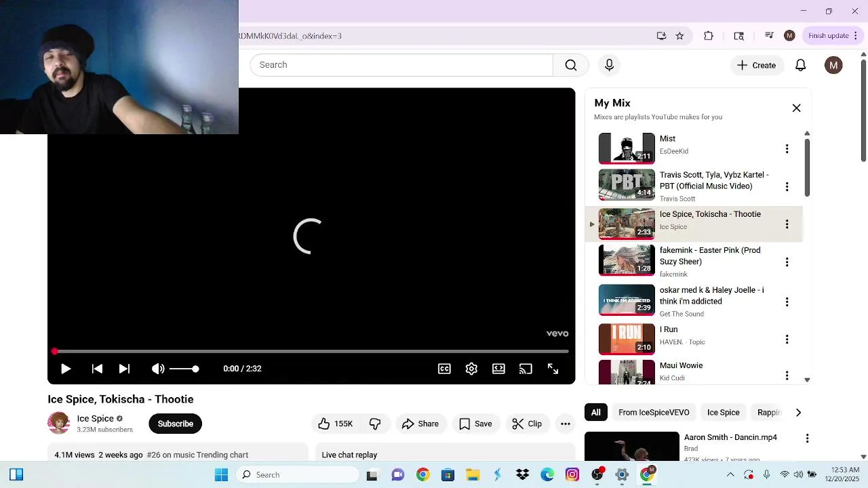Open Chrome extensions puzzle icon
This screenshot has height=488, width=868.
(x=709, y=36)
